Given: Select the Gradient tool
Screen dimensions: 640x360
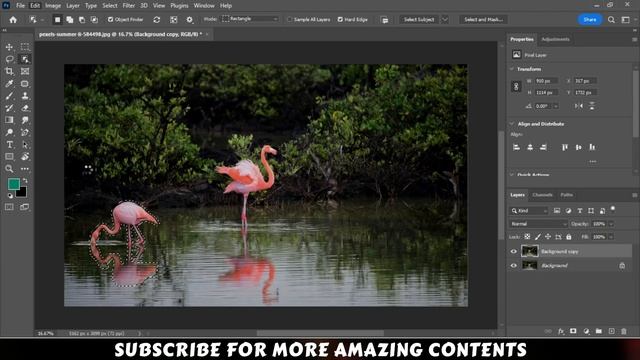Looking at the screenshot, I should click(x=9, y=120).
